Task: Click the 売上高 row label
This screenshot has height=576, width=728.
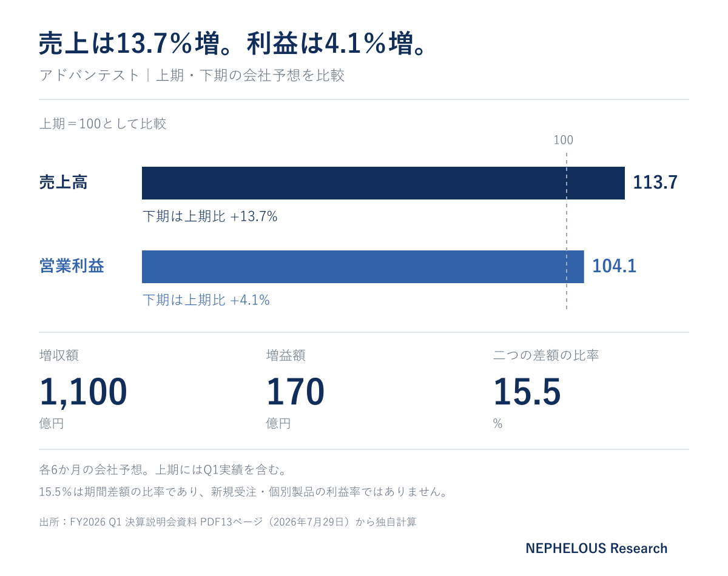Action: tap(63, 183)
